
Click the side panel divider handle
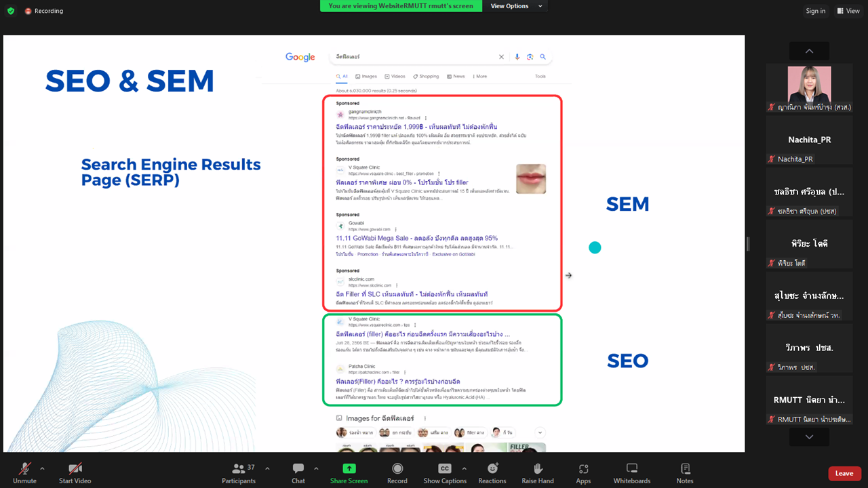coord(748,243)
